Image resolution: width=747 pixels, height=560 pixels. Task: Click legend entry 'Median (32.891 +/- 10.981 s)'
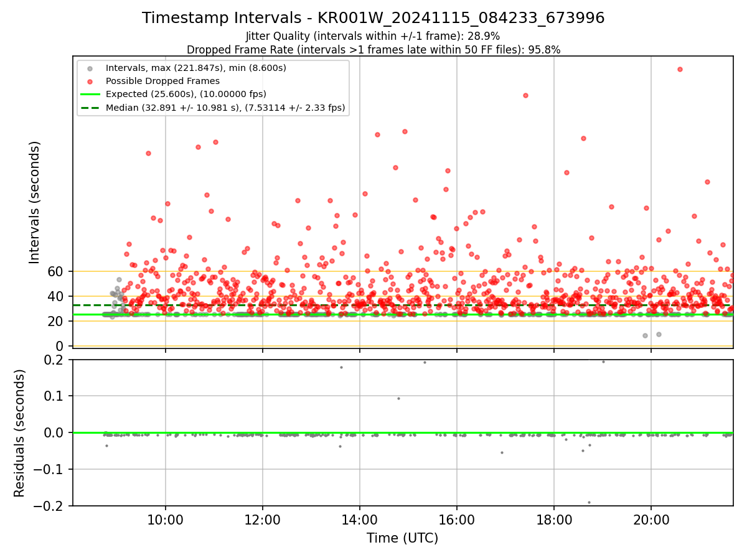click(225, 108)
